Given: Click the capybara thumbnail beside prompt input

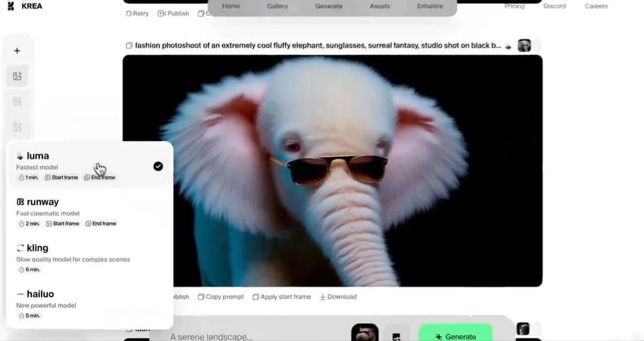Looking at the screenshot, I should tap(364, 333).
